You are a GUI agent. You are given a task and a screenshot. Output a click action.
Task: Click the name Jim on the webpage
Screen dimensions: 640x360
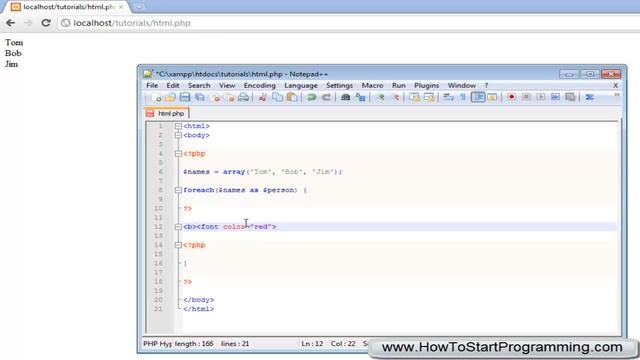11,64
